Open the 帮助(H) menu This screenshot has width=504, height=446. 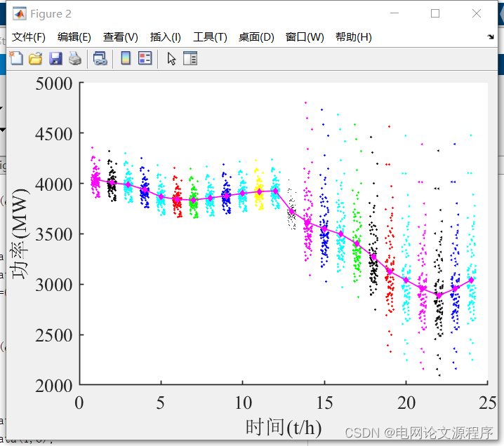[x=354, y=37]
